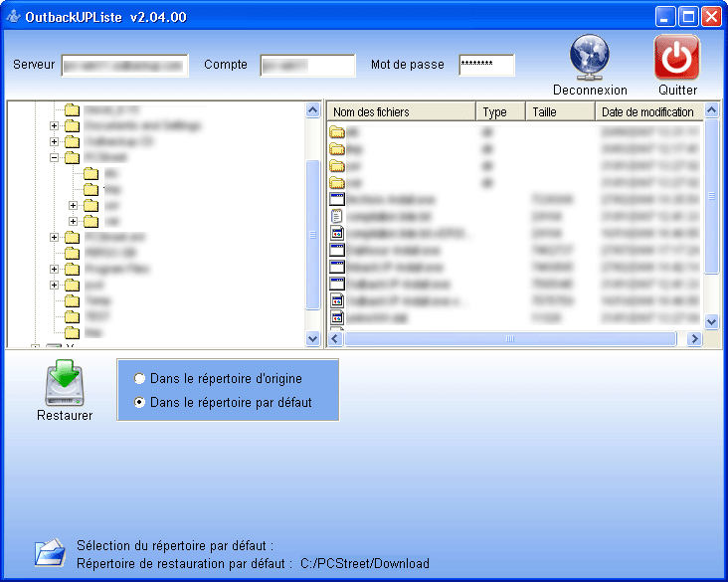The height and width of the screenshot is (582, 728).
Task: Click the file list horizontal scrollbar thumb
Action: click(510, 338)
